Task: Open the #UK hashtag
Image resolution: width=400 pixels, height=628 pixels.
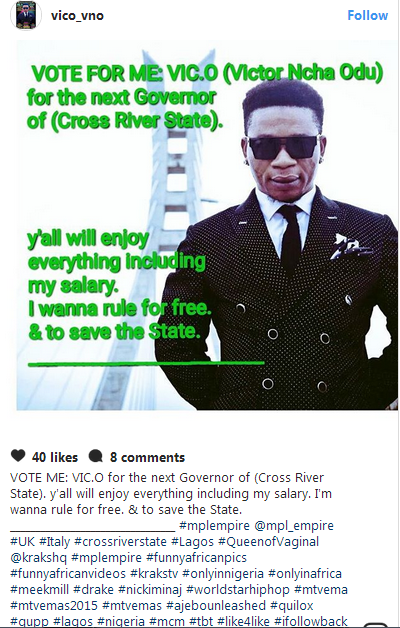Action: [23, 541]
